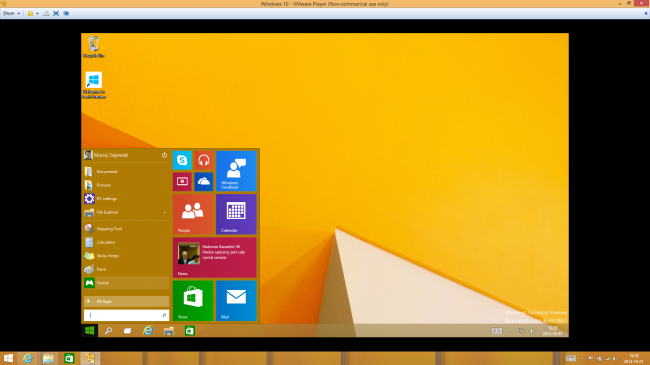Enter full screen mode in VMware

(x=56, y=13)
